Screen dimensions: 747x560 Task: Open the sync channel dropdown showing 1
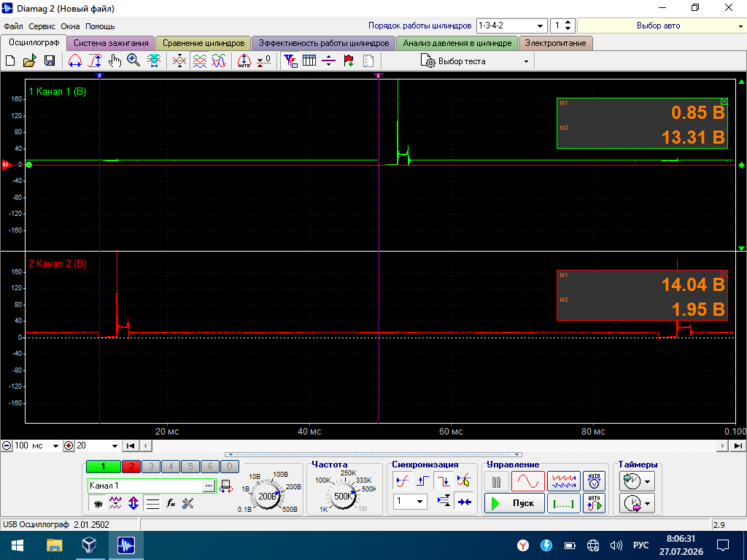click(410, 502)
